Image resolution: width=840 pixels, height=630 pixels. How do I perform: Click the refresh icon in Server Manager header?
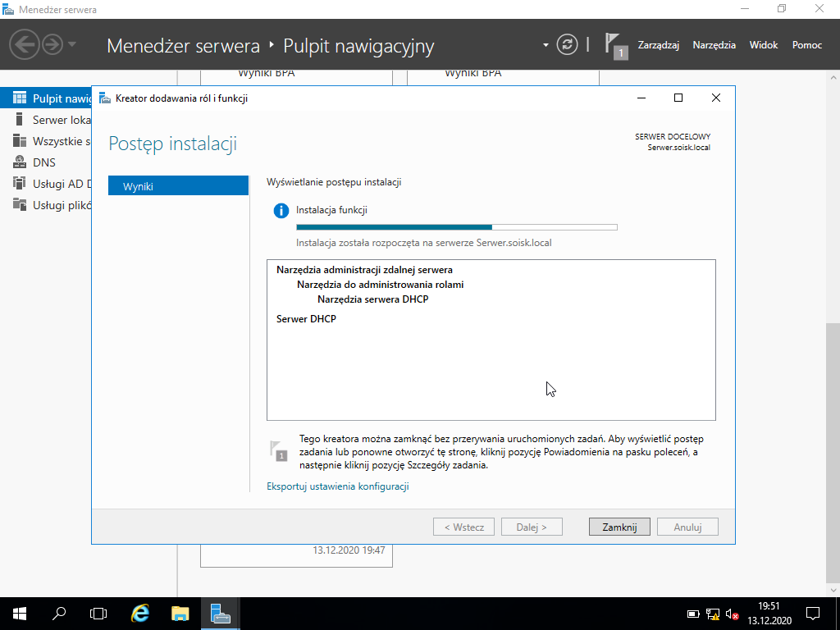(x=567, y=44)
